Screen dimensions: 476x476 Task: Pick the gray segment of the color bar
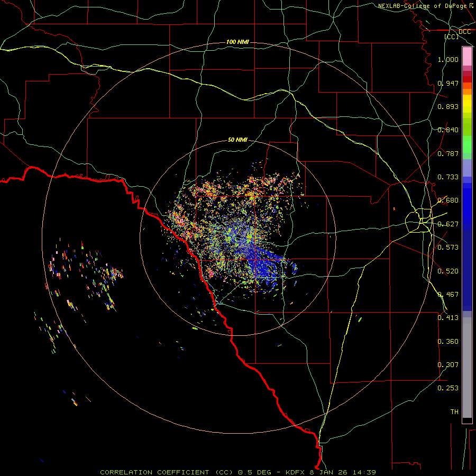coord(467,368)
